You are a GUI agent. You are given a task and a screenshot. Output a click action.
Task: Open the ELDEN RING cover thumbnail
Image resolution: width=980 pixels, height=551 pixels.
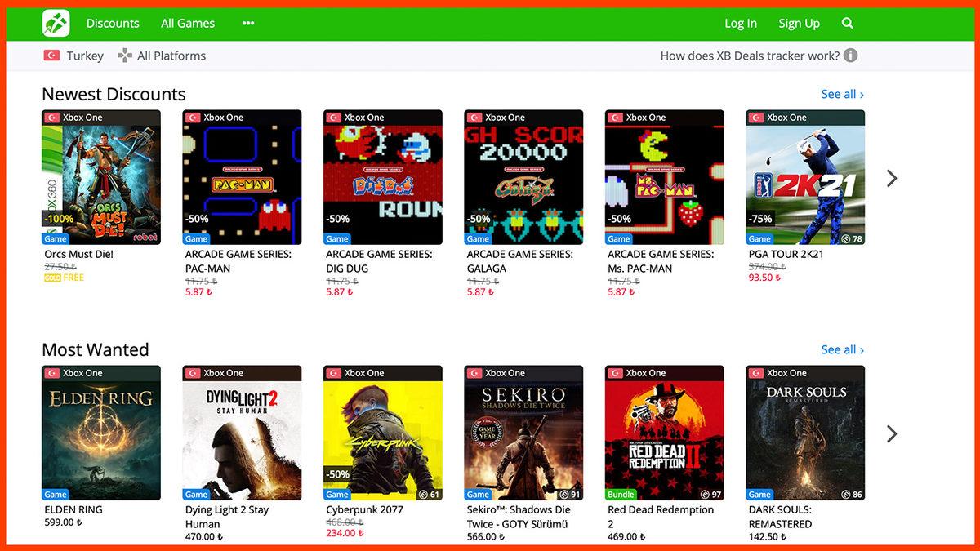(101, 433)
